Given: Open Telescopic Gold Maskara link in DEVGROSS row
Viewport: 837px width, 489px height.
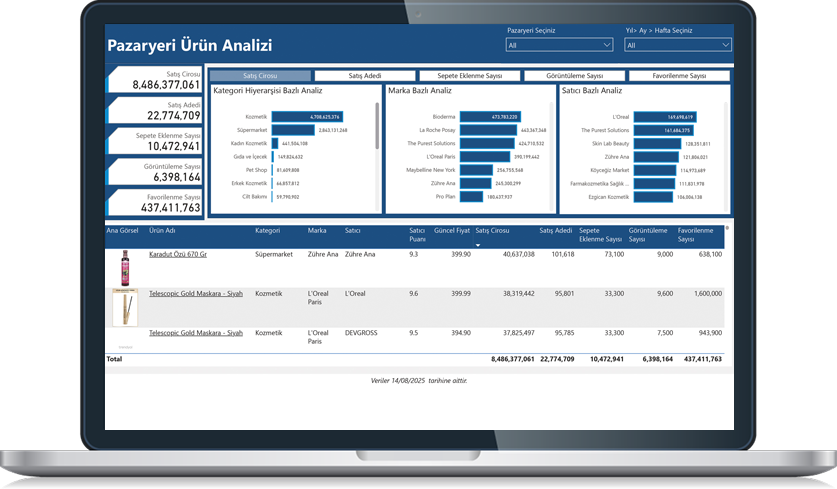Looking at the screenshot, I should (195, 333).
